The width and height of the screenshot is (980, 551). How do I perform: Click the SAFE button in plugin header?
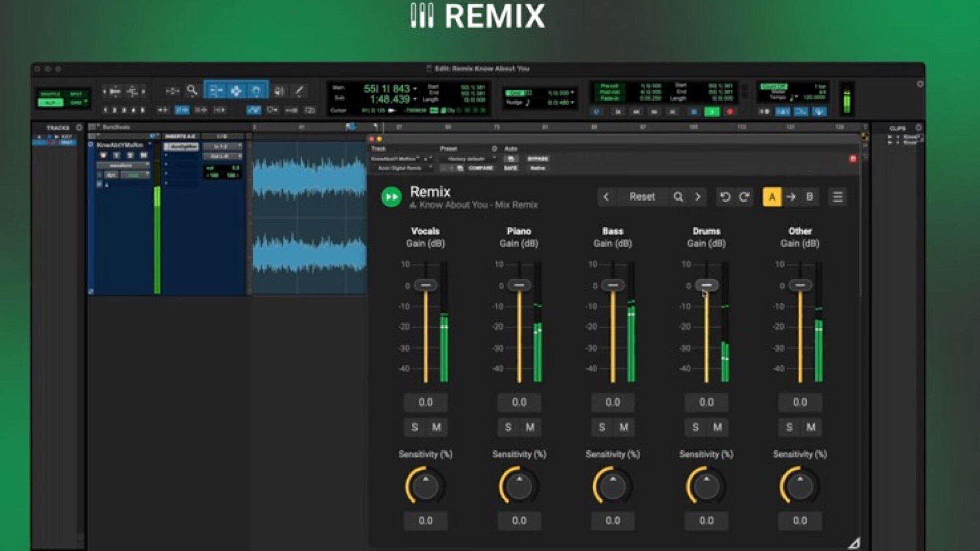coord(510,168)
